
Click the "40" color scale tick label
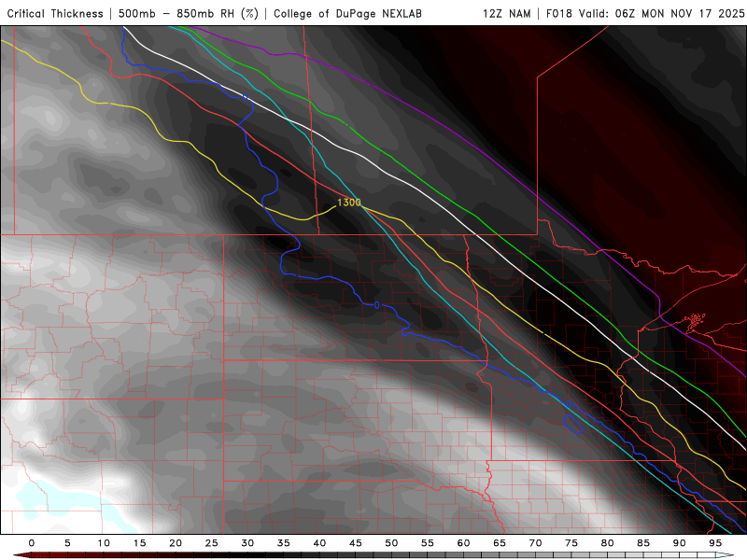[319, 543]
